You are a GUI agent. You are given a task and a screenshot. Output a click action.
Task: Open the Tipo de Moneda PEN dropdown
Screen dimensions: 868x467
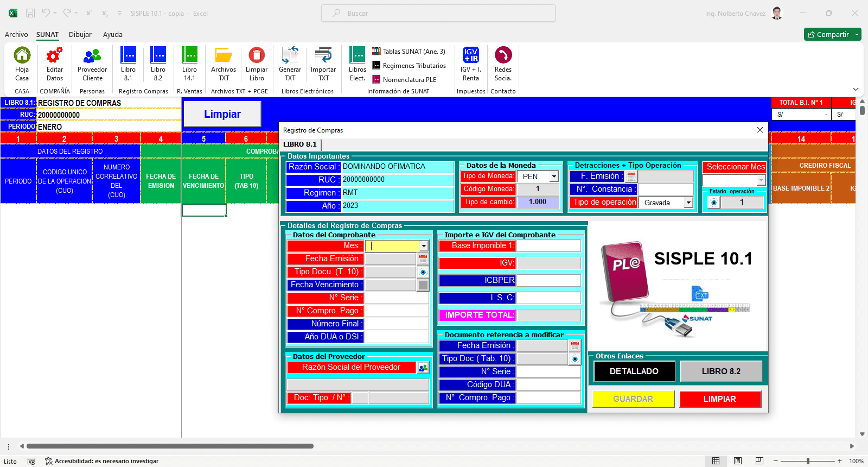(x=554, y=176)
